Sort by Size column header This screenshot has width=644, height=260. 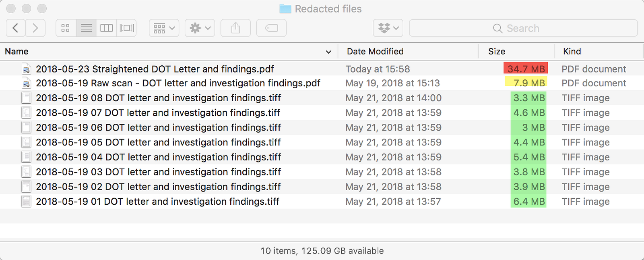[x=497, y=52]
